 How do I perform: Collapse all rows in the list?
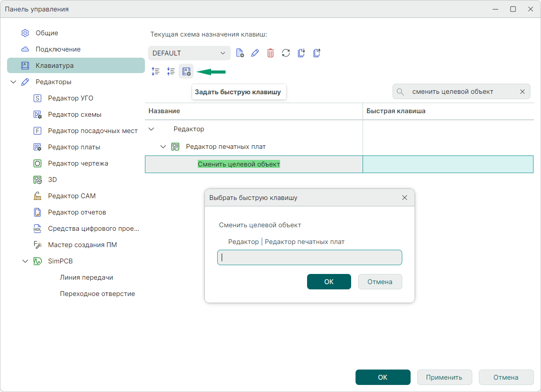[x=171, y=72]
